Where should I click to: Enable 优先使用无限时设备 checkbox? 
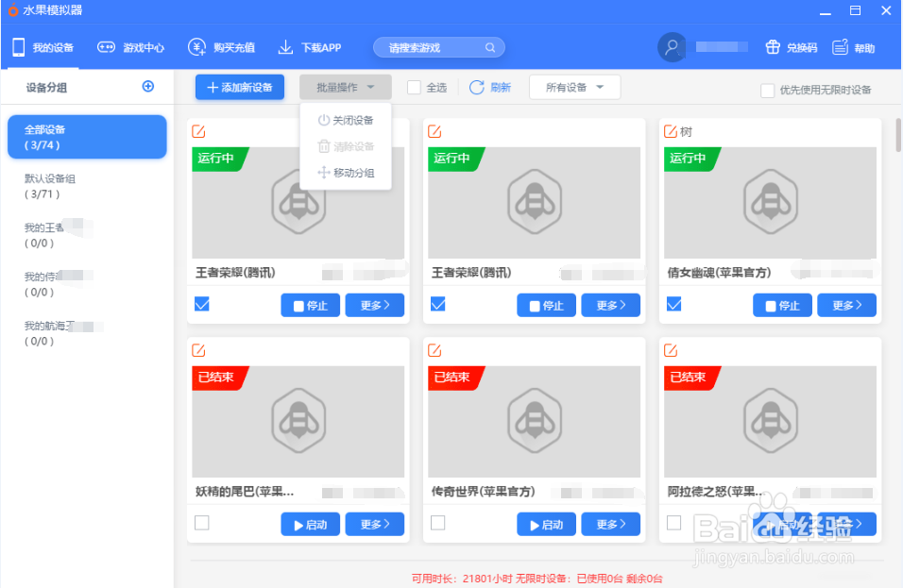pyautogui.click(x=767, y=91)
